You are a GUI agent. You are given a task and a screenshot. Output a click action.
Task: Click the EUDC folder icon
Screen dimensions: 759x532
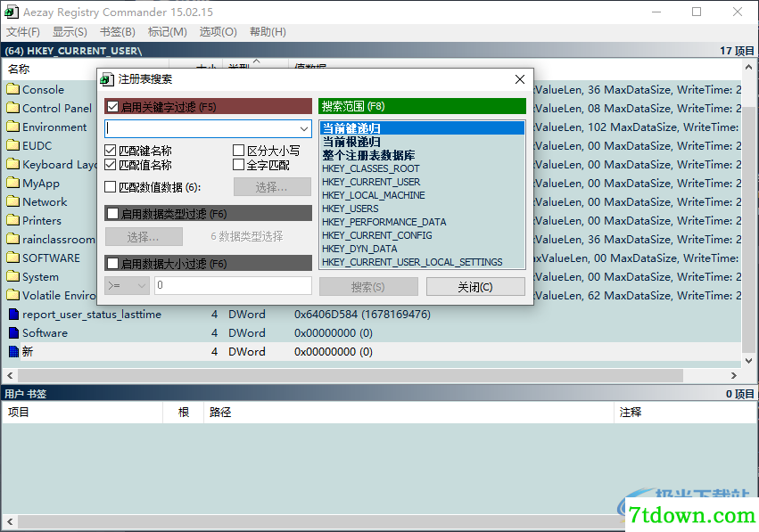click(13, 145)
